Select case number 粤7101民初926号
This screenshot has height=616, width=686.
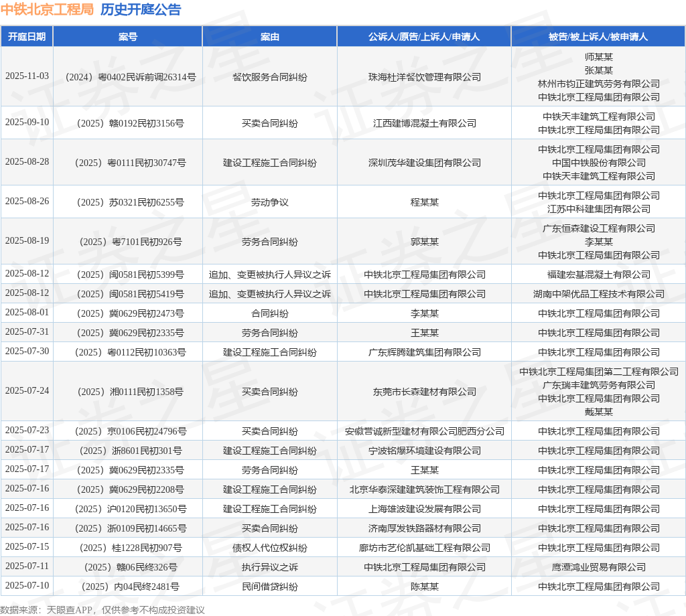tap(131, 242)
